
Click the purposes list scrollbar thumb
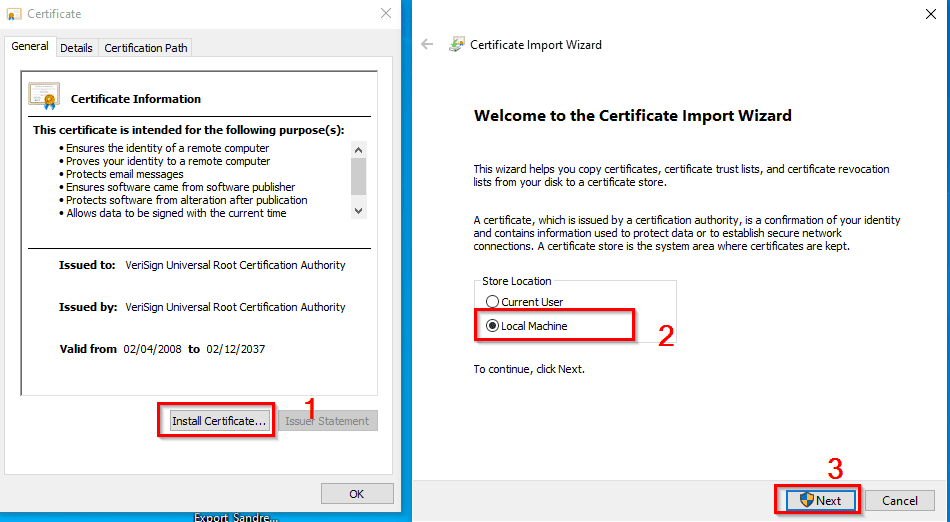pyautogui.click(x=359, y=176)
